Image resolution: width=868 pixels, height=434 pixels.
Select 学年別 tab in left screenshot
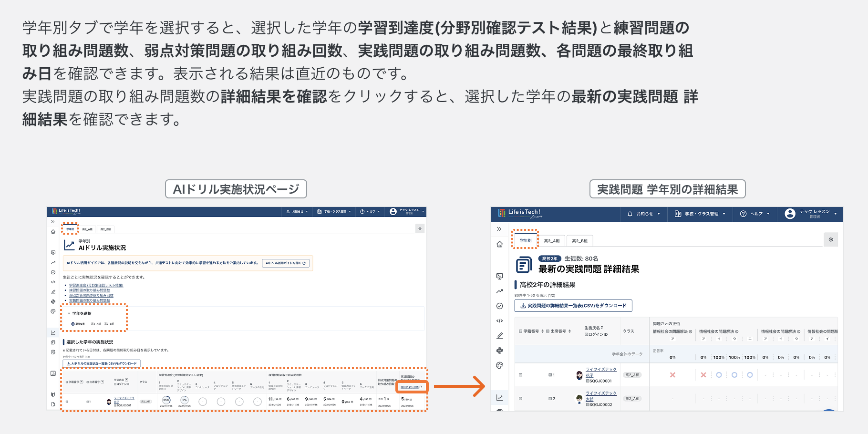[x=70, y=229]
